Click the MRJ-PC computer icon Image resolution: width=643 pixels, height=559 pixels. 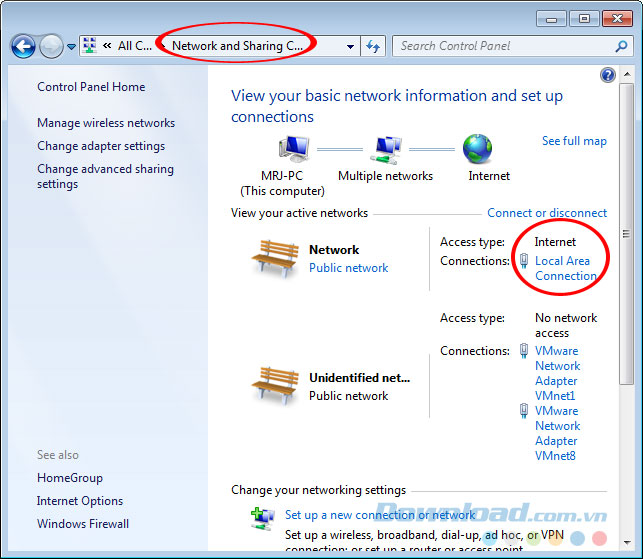pos(294,149)
